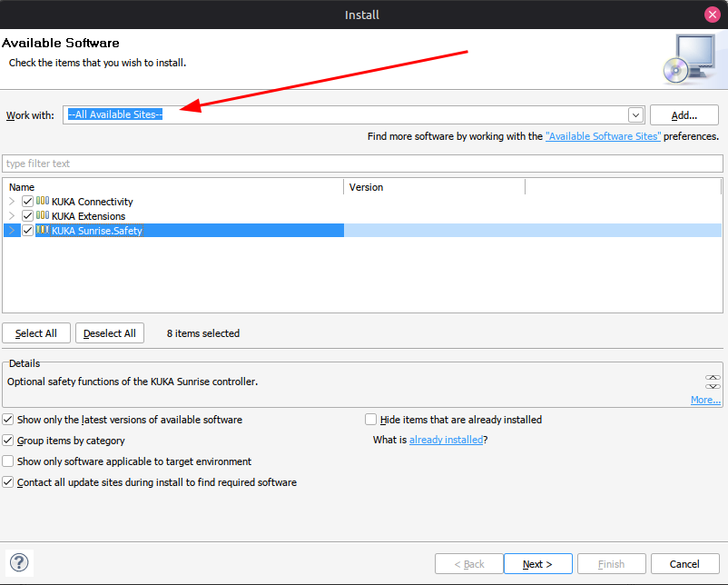Open the Work with sites dropdown arrow
The width and height of the screenshot is (728, 585).
(635, 114)
